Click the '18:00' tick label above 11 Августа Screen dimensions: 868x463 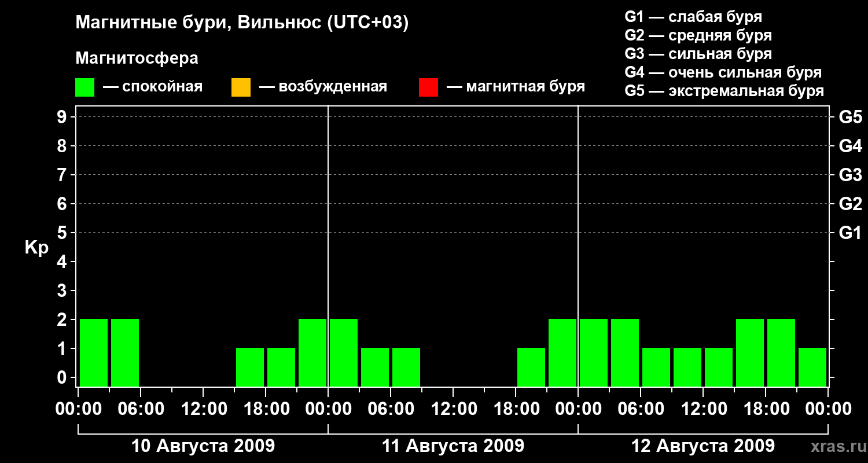[x=516, y=409]
